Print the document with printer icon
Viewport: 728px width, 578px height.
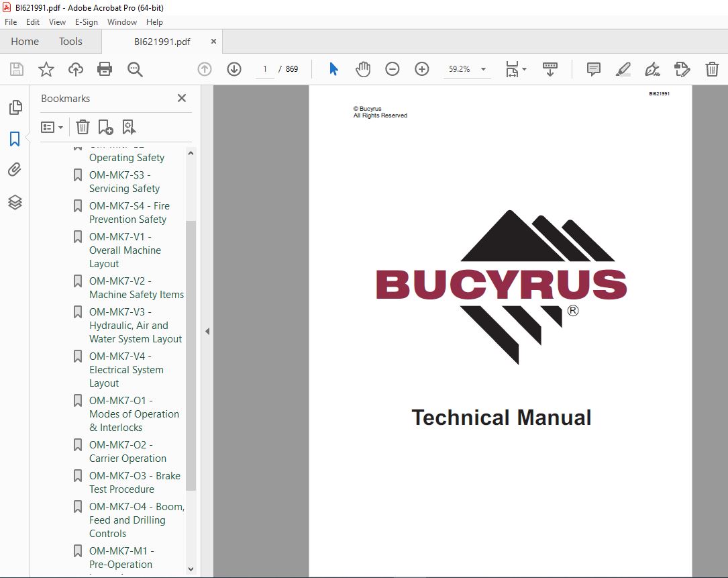point(105,69)
